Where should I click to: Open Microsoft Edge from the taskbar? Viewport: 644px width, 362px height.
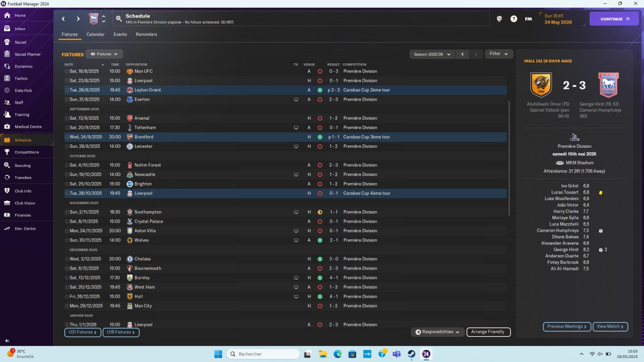(337, 354)
